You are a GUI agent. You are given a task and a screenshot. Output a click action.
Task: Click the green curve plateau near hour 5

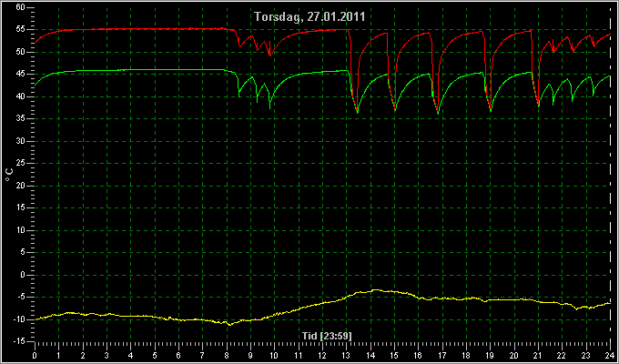tap(155, 70)
